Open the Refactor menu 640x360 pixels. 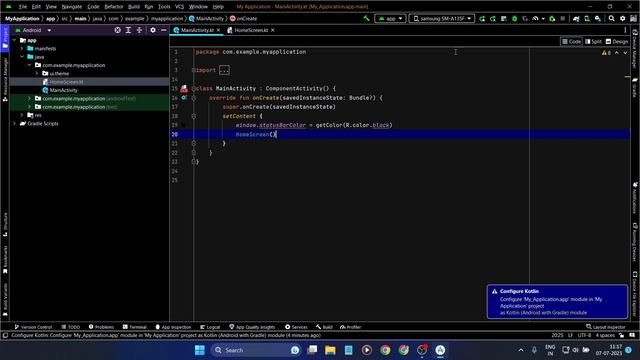coord(113,7)
